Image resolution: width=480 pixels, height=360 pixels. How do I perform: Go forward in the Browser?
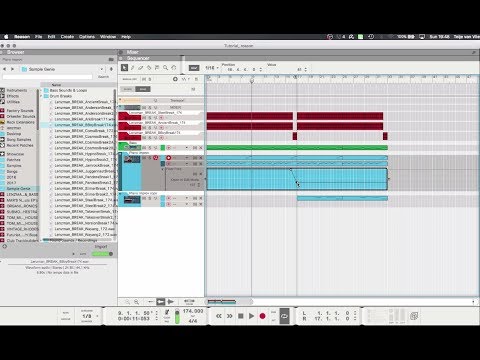(x=13, y=69)
